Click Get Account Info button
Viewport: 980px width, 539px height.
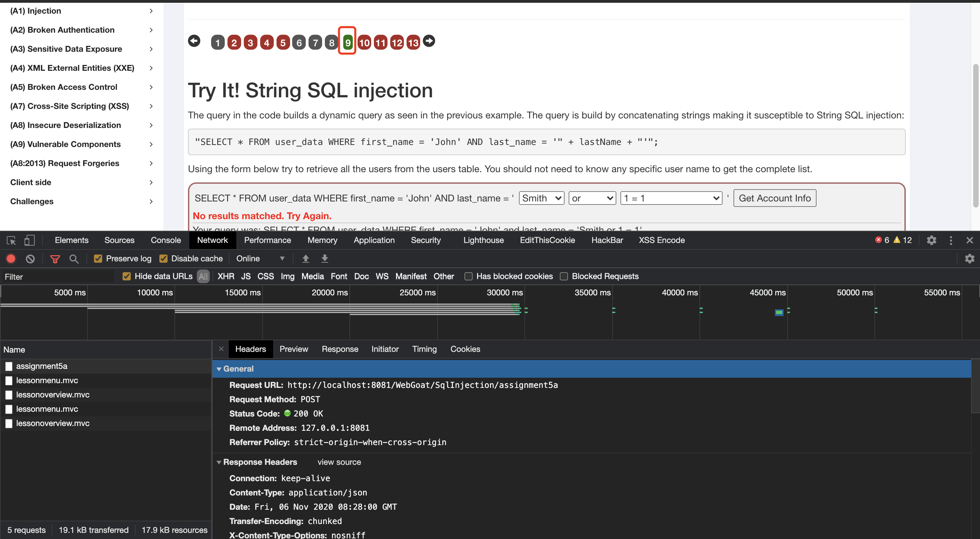coord(775,198)
